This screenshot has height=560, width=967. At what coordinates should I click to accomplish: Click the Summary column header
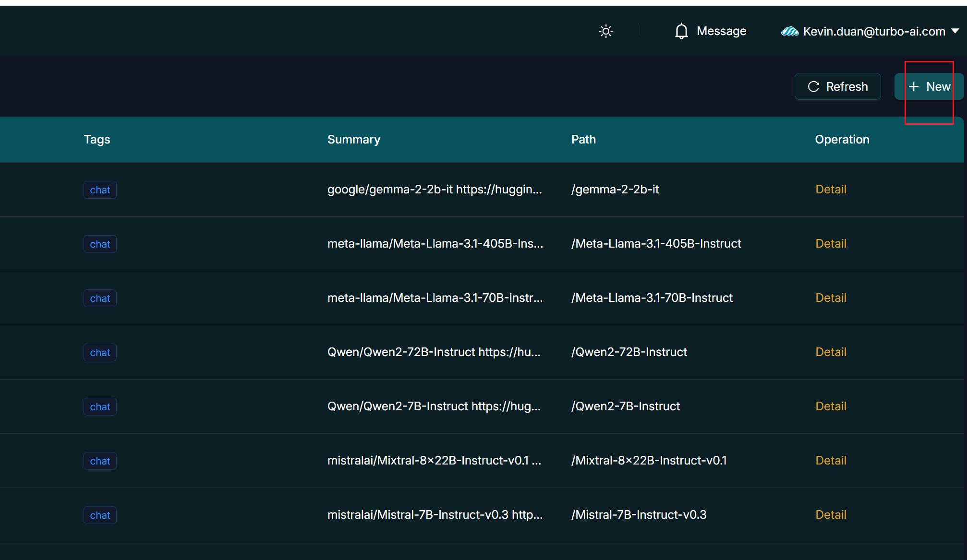click(353, 140)
